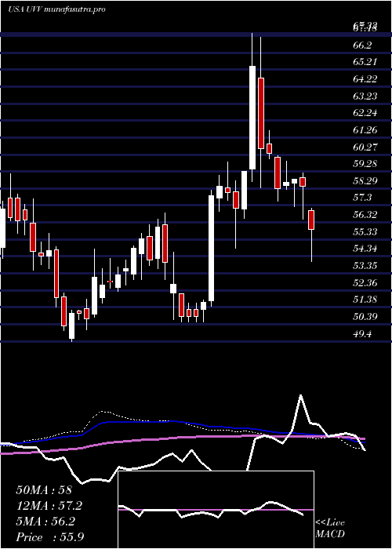Click the 65.21 price axis label
Image resolution: width=392 pixels, height=549 pixels.
[365, 62]
